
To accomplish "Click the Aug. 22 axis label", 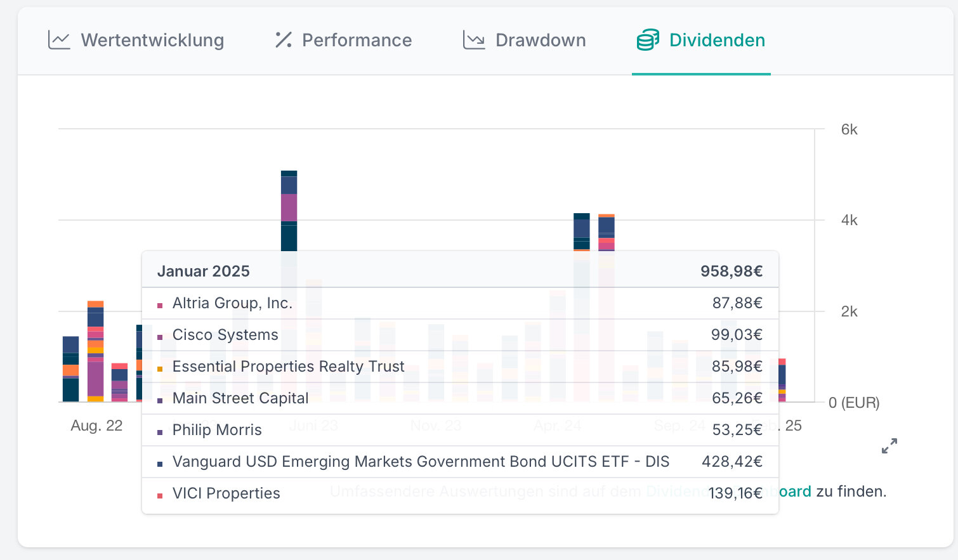I will [96, 426].
